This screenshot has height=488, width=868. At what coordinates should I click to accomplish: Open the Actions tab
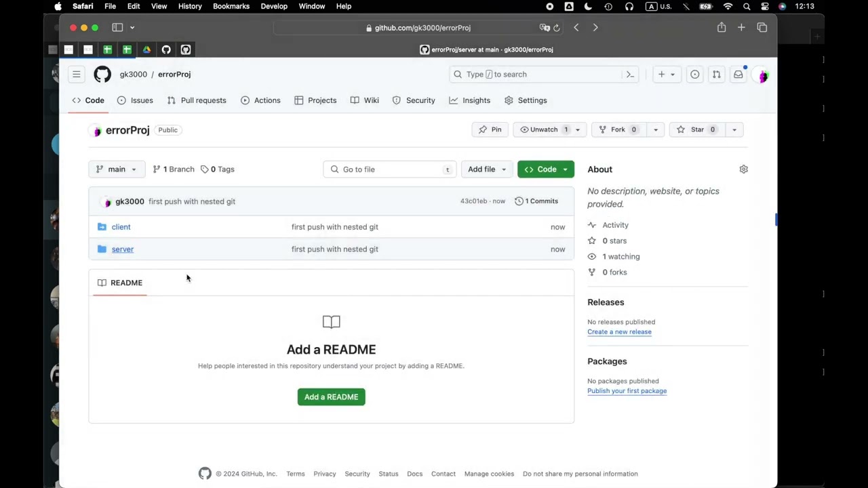260,100
